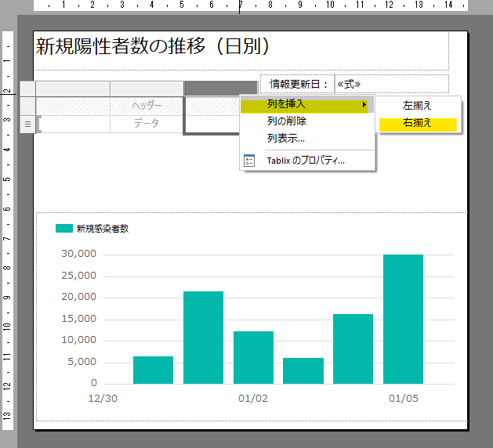Select the Tablix corner handle
493x448 pixels.
point(27,89)
